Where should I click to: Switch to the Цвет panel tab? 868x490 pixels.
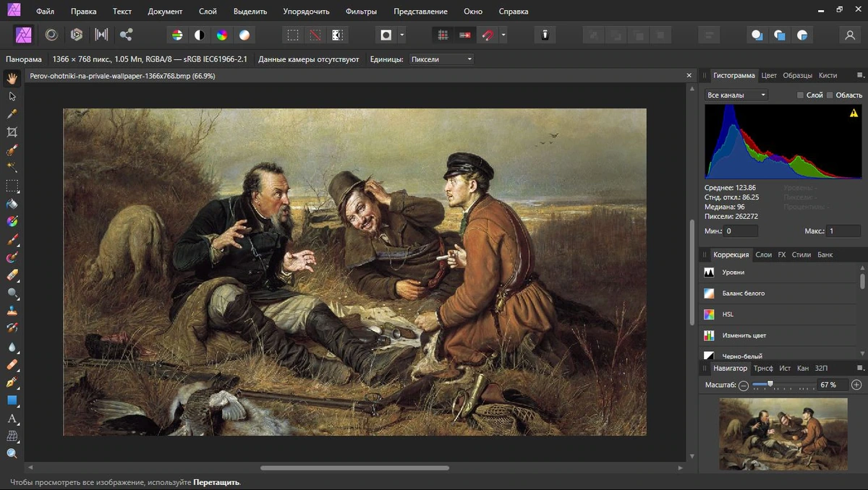tap(769, 75)
